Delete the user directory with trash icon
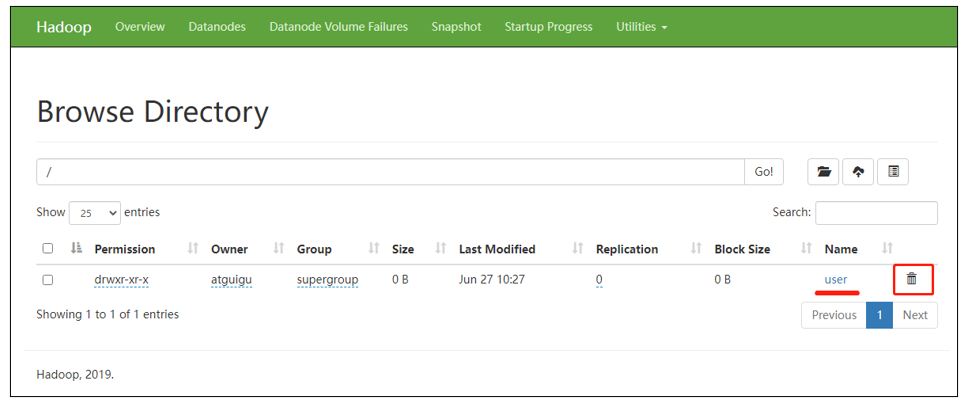 911,279
